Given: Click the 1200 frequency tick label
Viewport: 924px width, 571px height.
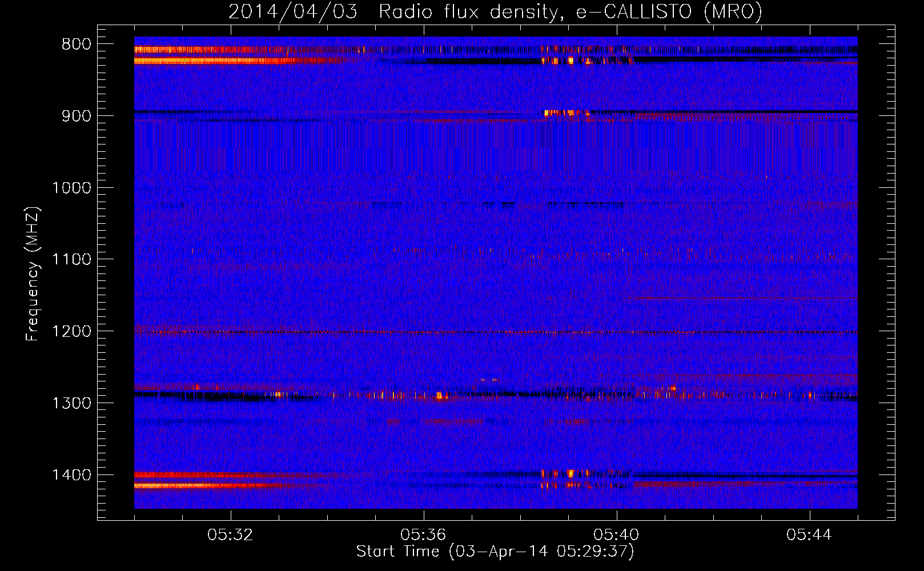Looking at the screenshot, I should pyautogui.click(x=71, y=332).
